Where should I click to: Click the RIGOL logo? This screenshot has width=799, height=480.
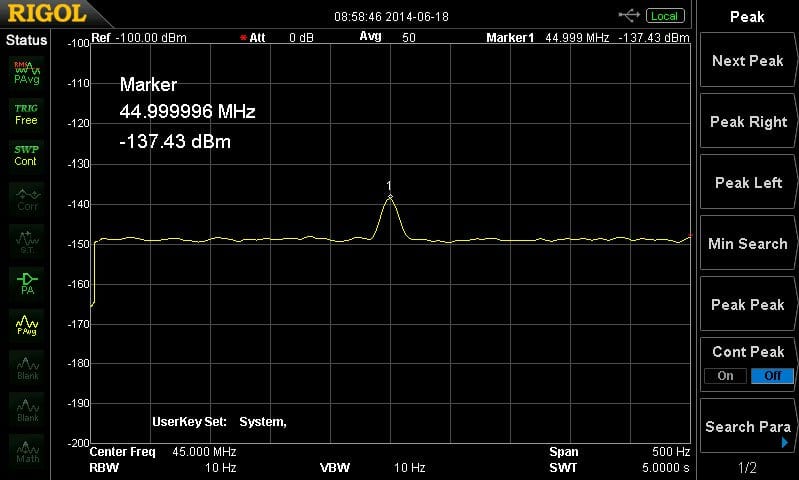tap(47, 14)
